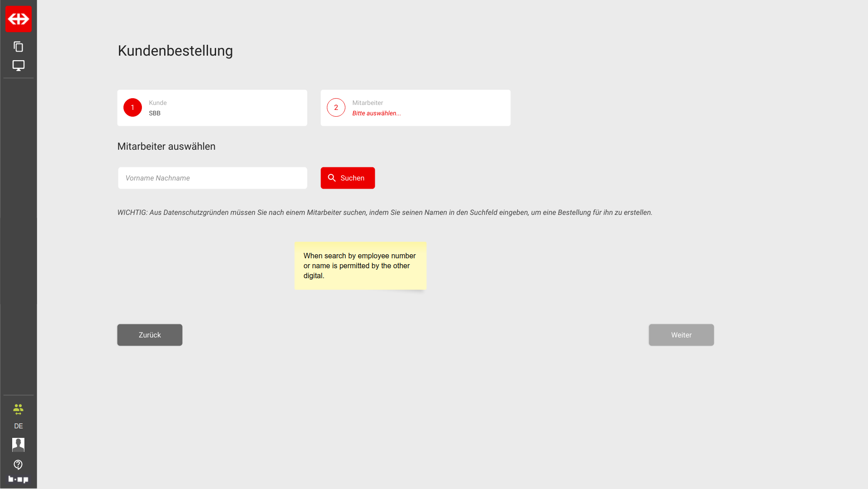Click the red 'Bitte auswählen...' text
This screenshot has width=868, height=489.
click(377, 114)
